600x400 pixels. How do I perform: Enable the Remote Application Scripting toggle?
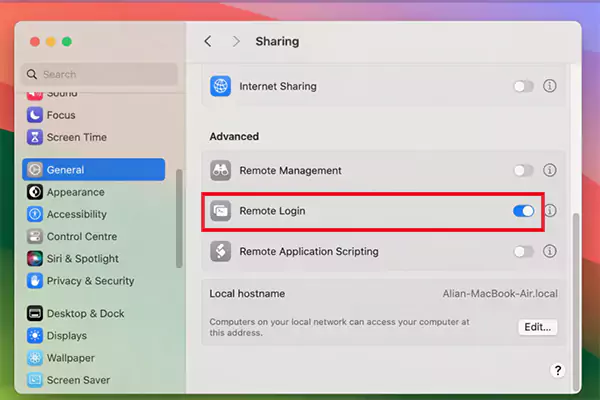pyautogui.click(x=523, y=251)
